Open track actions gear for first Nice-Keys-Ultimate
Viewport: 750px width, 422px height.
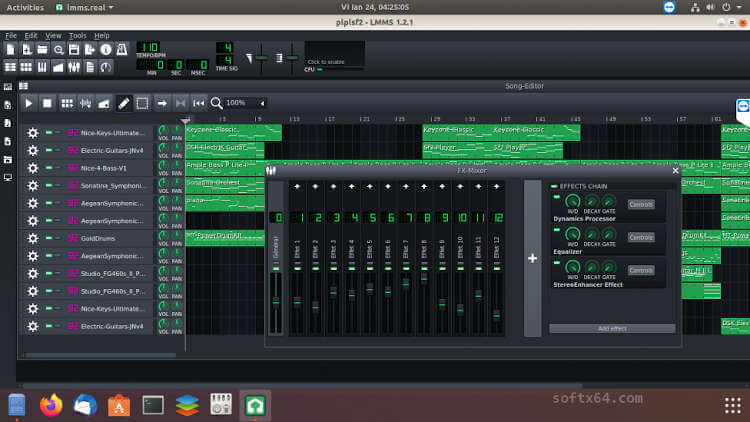(x=33, y=133)
